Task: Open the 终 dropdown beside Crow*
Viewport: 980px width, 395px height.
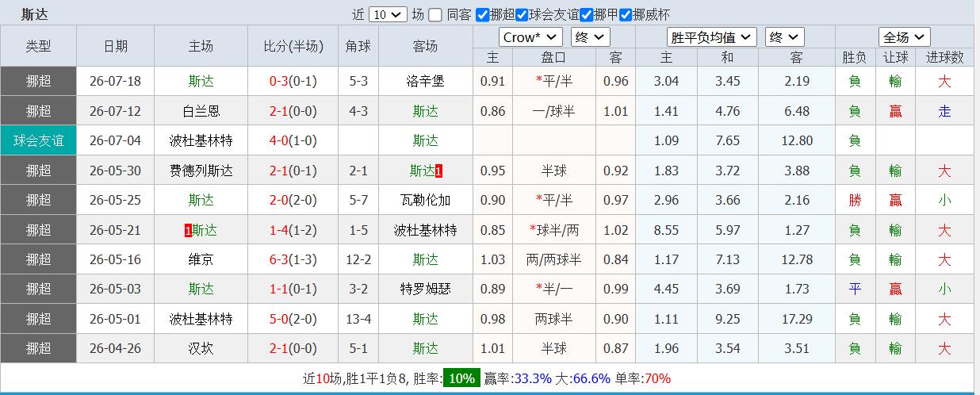Action: (591, 37)
